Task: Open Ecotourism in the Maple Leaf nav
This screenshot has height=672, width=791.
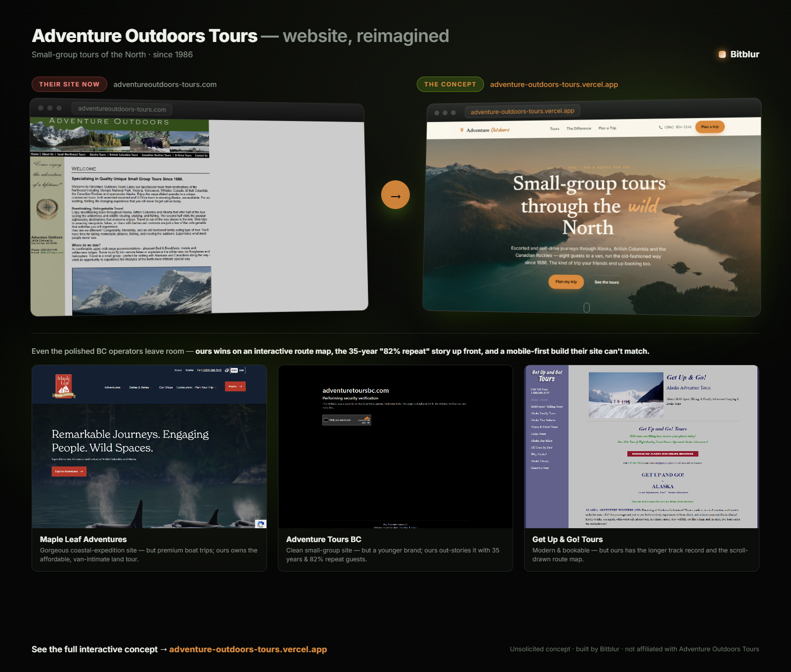Action: [x=184, y=387]
